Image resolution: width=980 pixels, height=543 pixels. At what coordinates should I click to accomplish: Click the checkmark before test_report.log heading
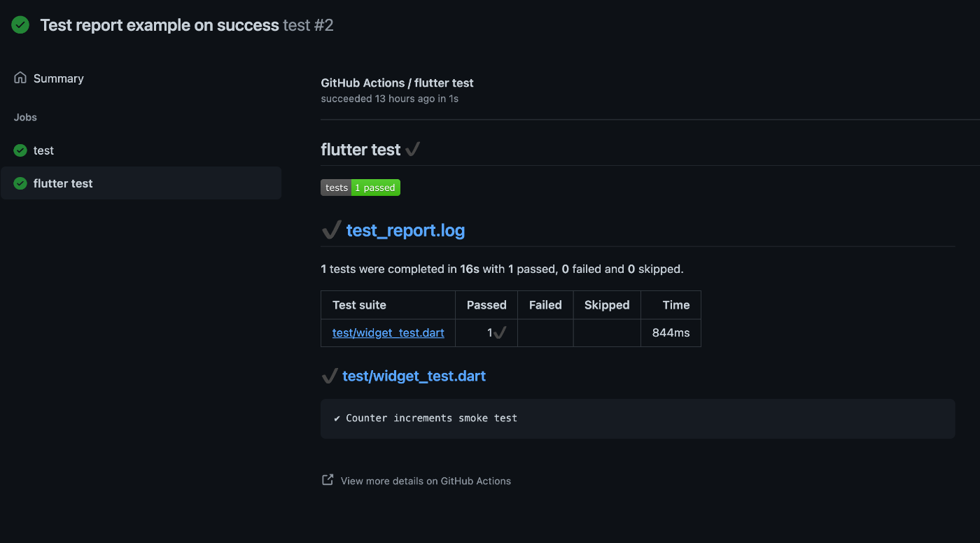pos(331,230)
